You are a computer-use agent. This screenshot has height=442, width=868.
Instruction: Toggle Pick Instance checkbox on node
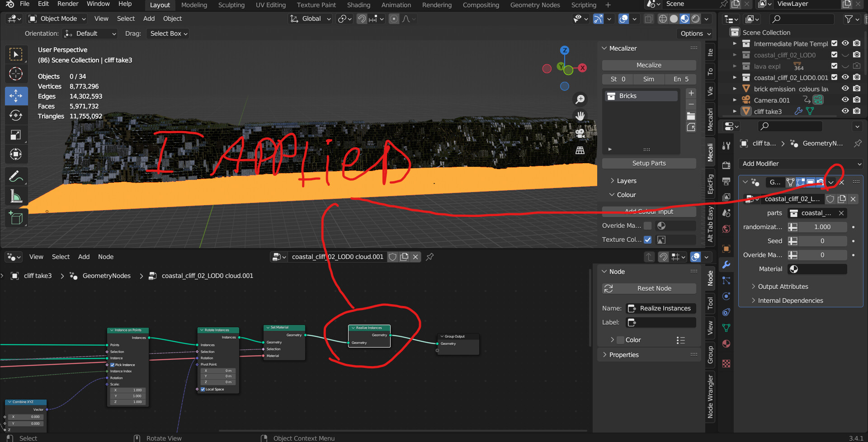(112, 365)
